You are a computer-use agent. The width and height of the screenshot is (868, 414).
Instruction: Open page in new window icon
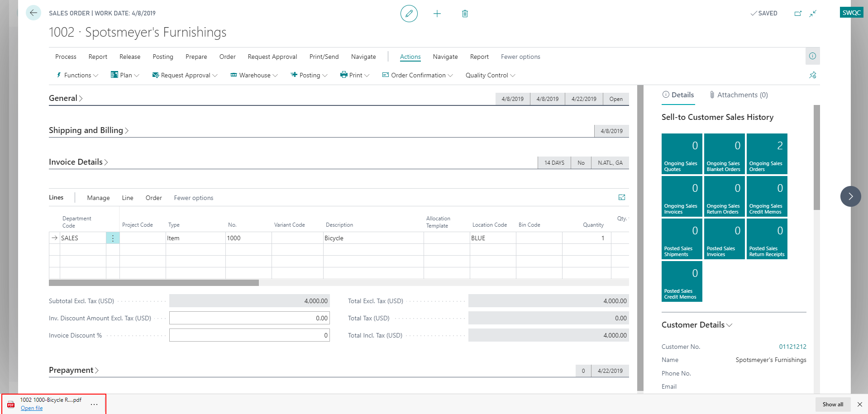(x=798, y=14)
